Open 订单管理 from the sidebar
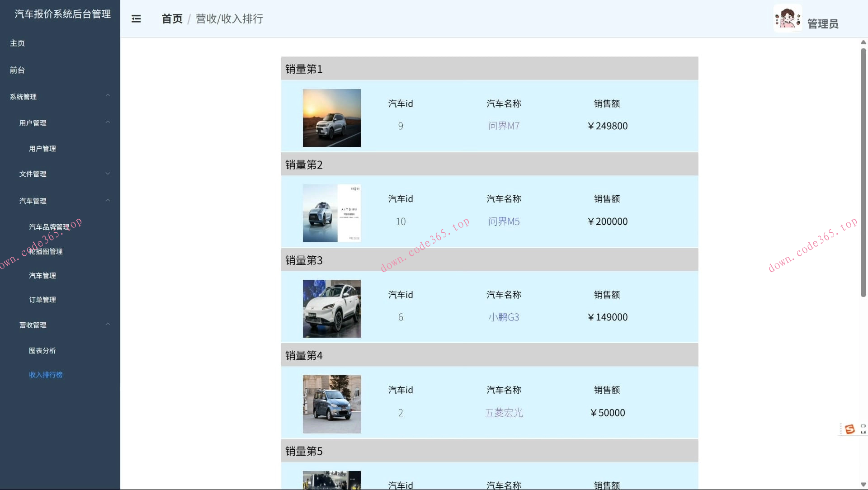 pyautogui.click(x=42, y=299)
